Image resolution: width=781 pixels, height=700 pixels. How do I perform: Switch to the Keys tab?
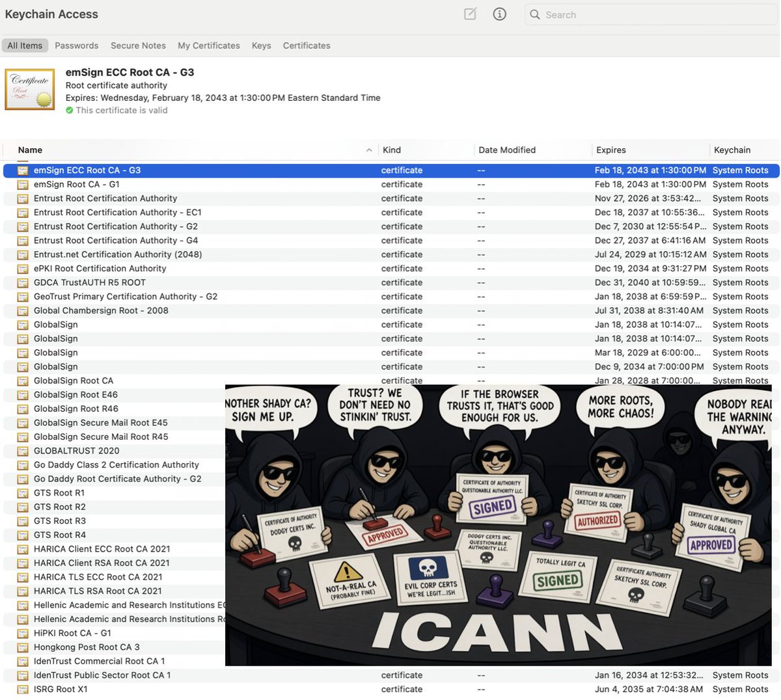click(262, 46)
